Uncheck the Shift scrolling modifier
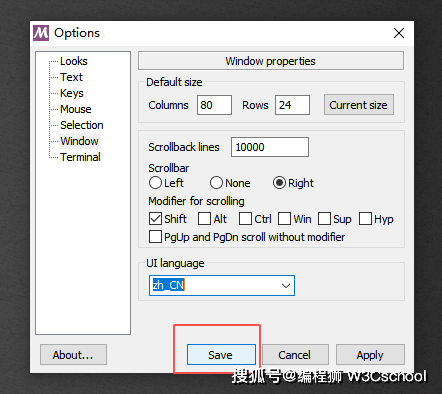 click(155, 219)
